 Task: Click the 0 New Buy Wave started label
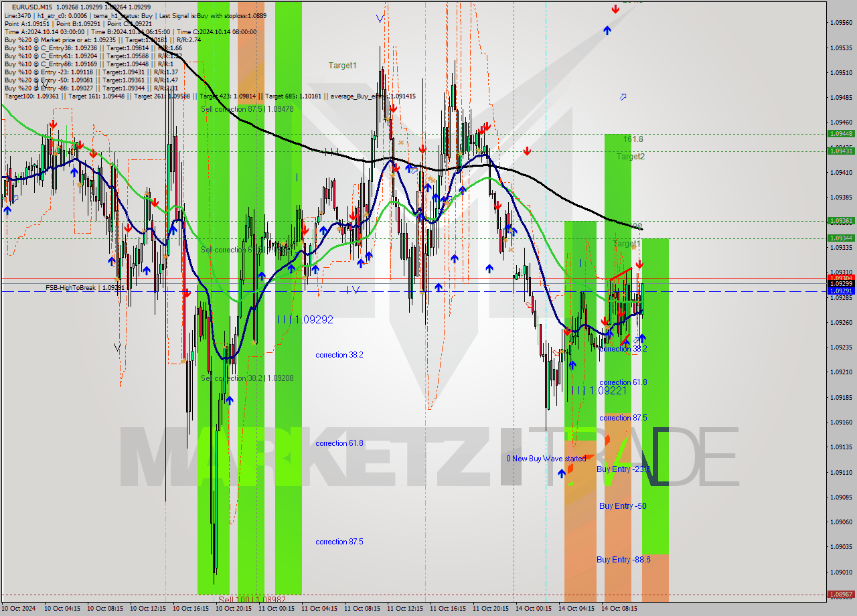[546, 459]
